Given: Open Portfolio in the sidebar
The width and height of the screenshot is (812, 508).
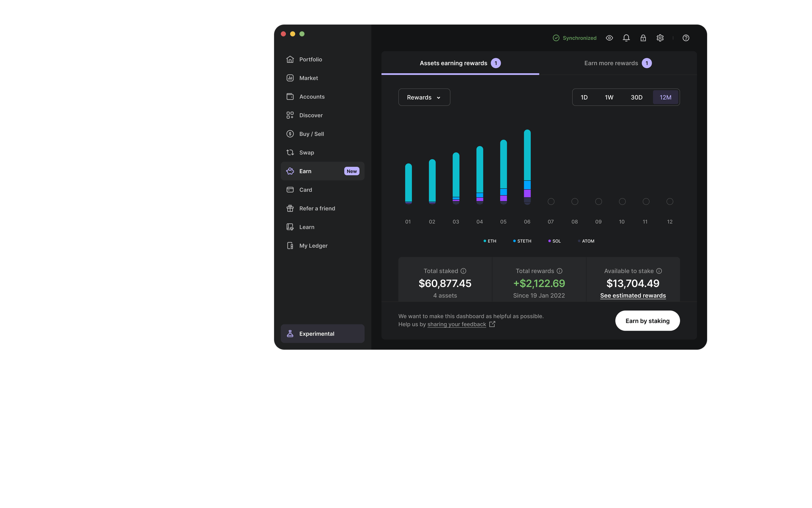Looking at the screenshot, I should [310, 59].
